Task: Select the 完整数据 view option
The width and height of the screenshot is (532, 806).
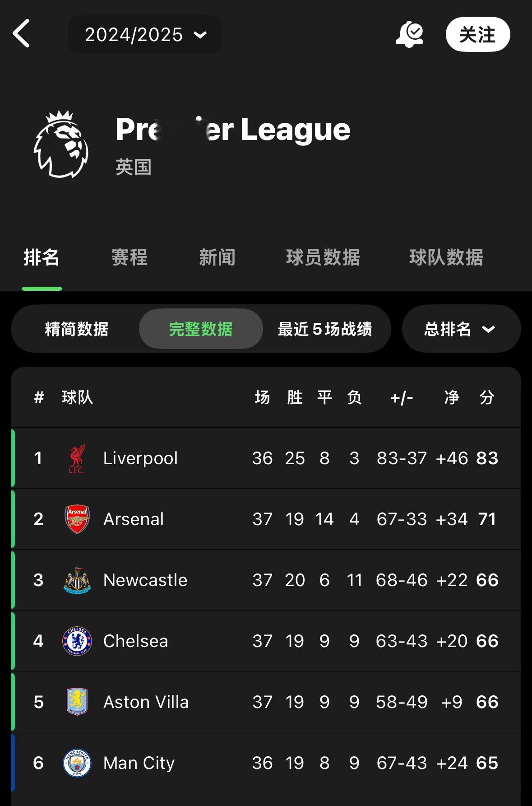Action: tap(201, 329)
